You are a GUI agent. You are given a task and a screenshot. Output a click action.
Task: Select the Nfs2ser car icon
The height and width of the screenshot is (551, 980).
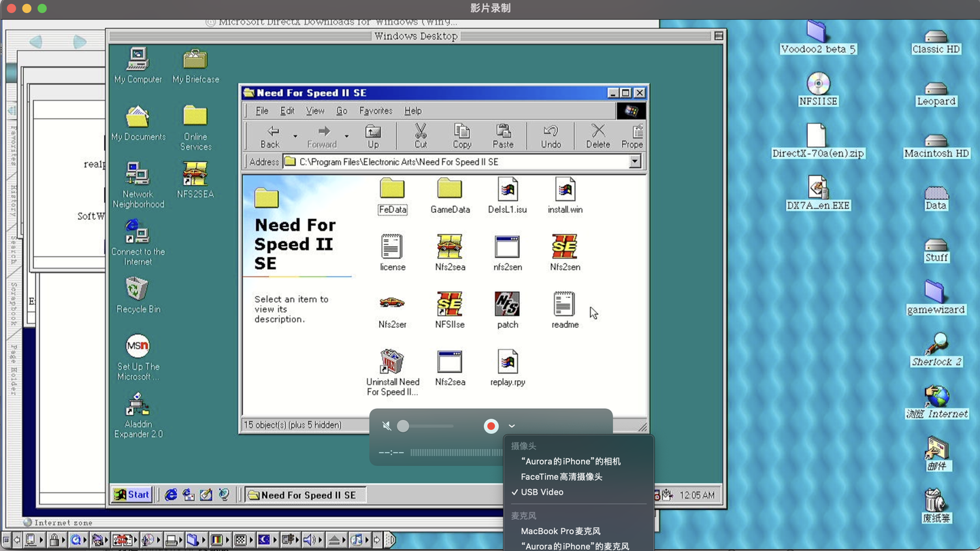(x=392, y=310)
